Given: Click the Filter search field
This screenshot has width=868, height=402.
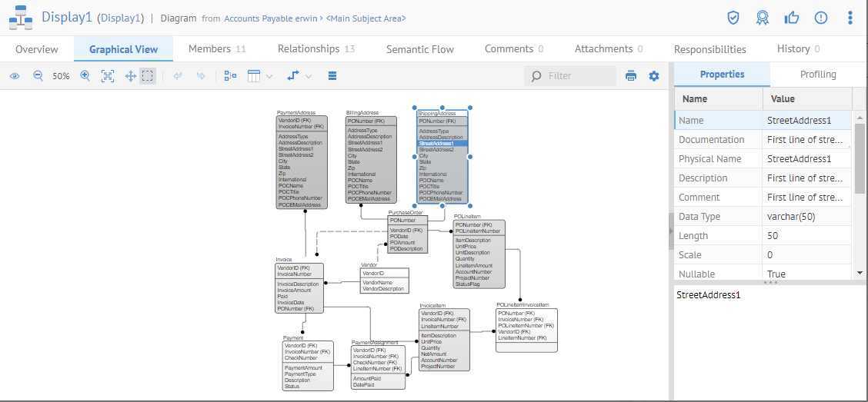Looking at the screenshot, I should click(x=579, y=76).
